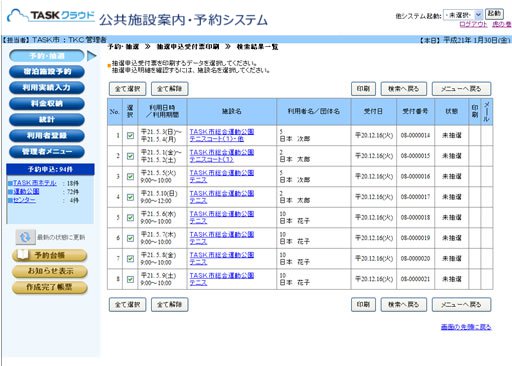Click the 予約申込:94件 header
Image resolution: width=512 pixels, height=366 pixels.
pos(50,169)
